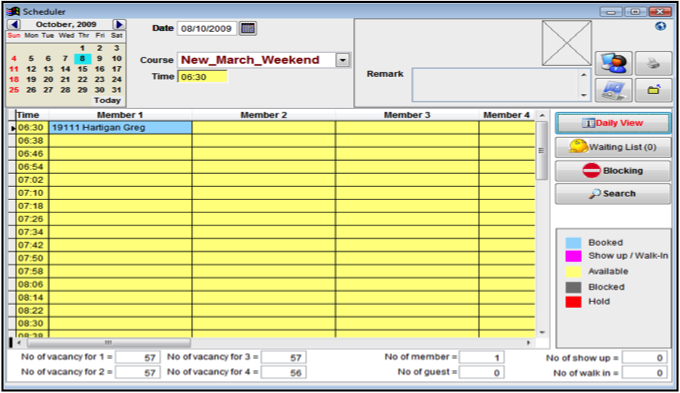The image size is (680, 393).
Task: Click the member user computer icon
Action: click(x=613, y=63)
